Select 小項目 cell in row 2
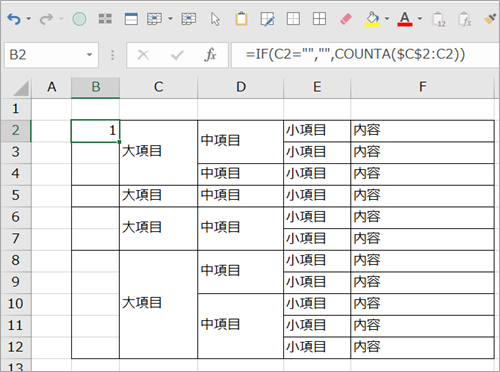The width and height of the screenshot is (500, 372). pos(317,131)
